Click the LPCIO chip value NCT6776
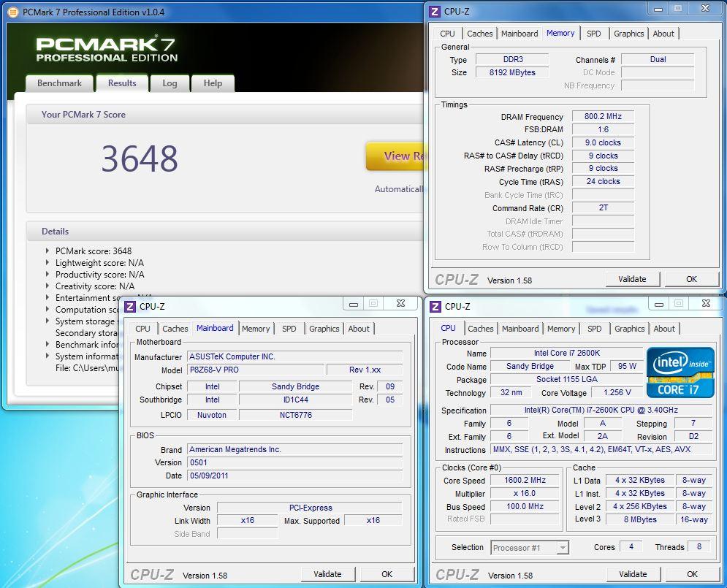 coord(296,415)
